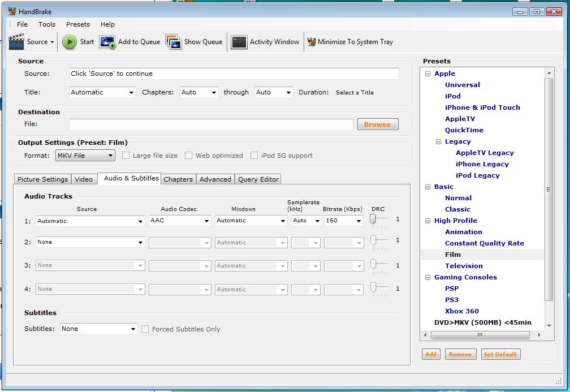Image resolution: width=570 pixels, height=392 pixels.
Task: Select the Constant Quality Rate preset
Action: click(x=485, y=243)
